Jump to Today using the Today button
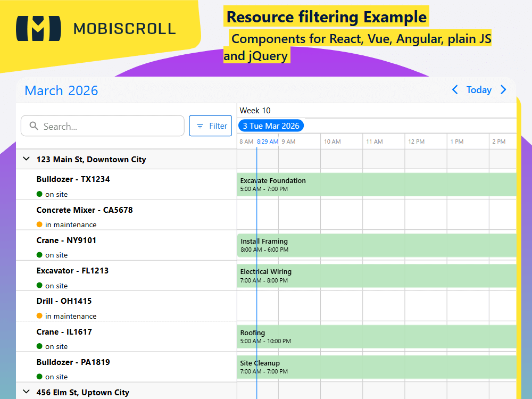532x399 pixels. click(479, 90)
